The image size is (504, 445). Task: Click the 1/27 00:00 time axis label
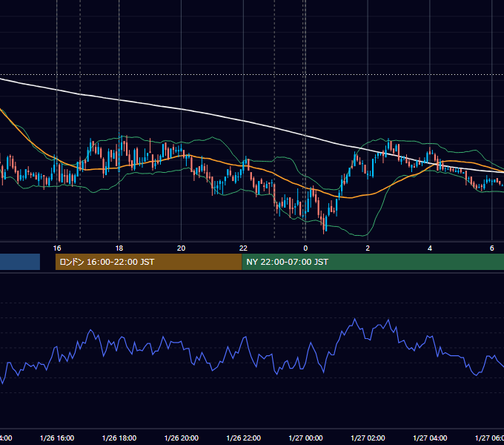(x=305, y=438)
